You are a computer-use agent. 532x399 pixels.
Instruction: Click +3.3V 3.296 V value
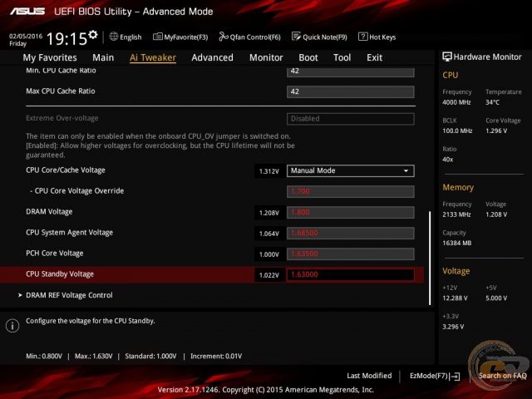coord(453,327)
